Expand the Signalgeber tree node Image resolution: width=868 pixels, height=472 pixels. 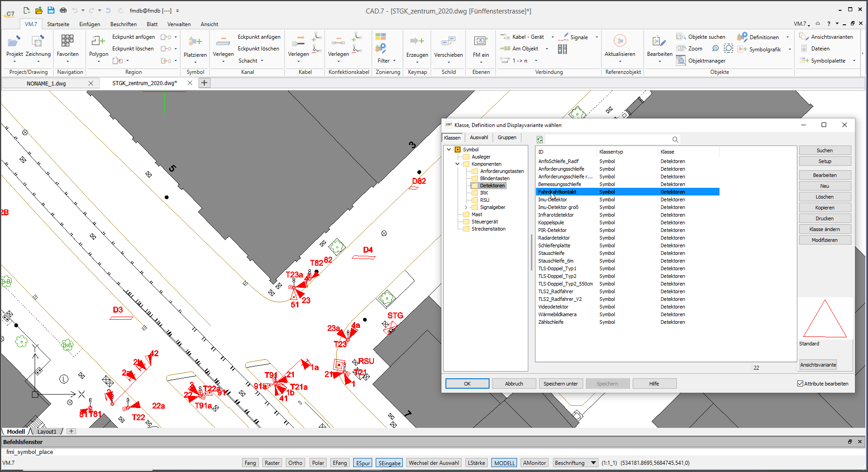[x=466, y=207]
